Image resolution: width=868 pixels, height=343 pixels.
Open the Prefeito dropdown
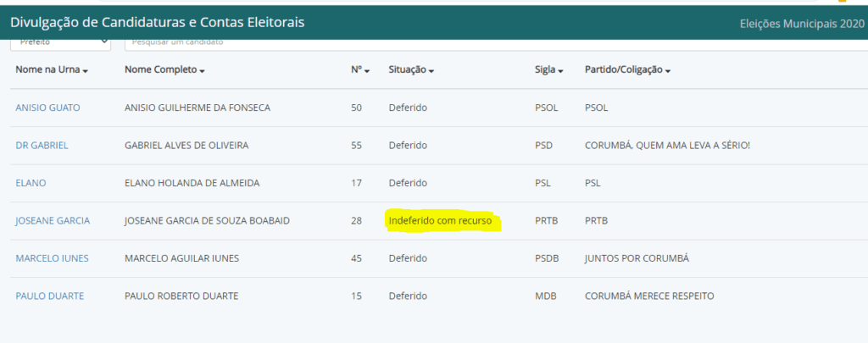tap(61, 44)
